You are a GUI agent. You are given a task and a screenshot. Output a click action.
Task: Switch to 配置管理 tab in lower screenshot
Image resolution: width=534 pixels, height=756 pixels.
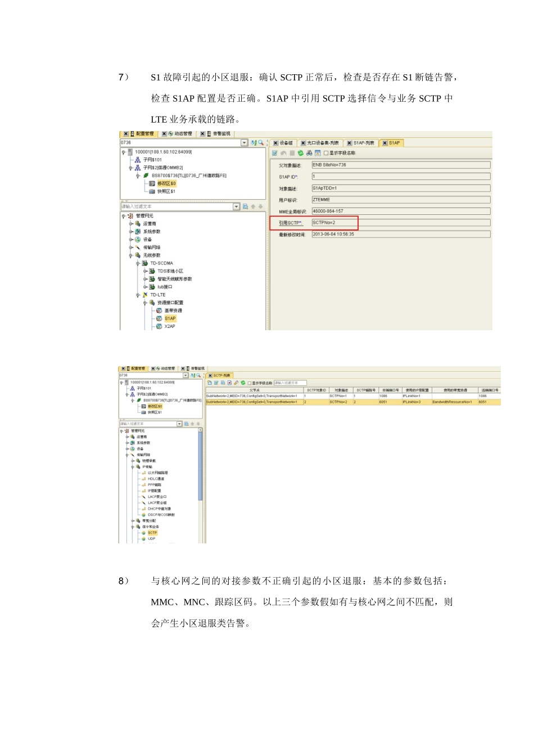[134, 368]
